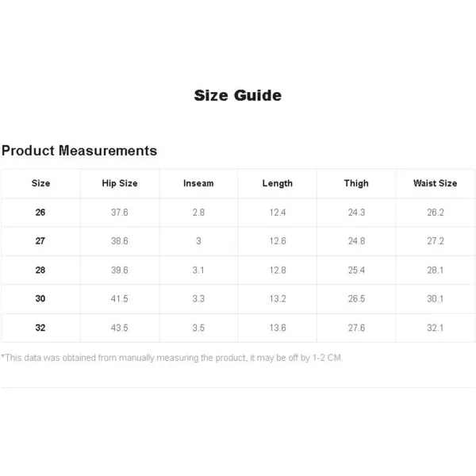The image size is (476, 476).
Task: Select size 28 row label
Action: click(x=40, y=270)
